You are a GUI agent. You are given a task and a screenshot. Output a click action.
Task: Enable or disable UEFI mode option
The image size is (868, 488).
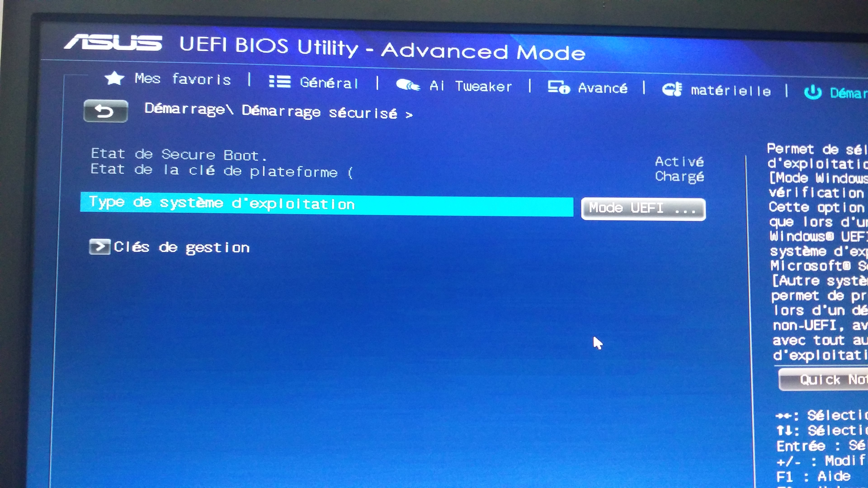pos(643,208)
